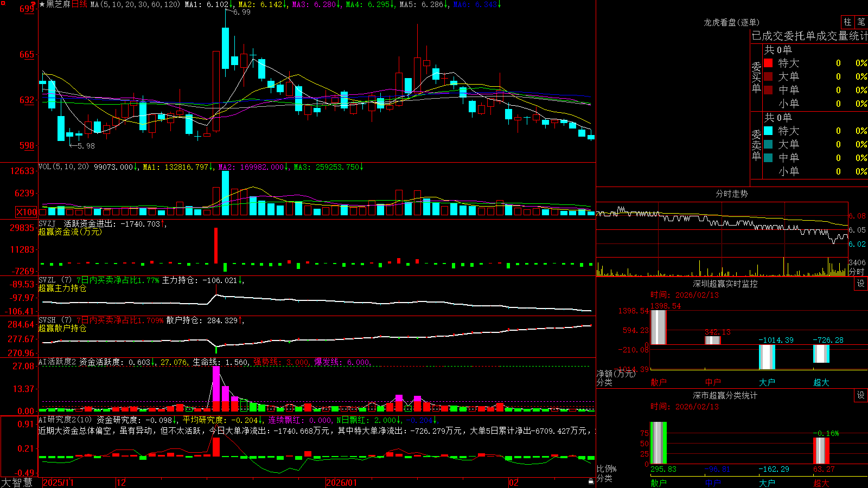Click the 大户 bar valued -1014.39
Screen dimensions: 868x488
[767, 357]
